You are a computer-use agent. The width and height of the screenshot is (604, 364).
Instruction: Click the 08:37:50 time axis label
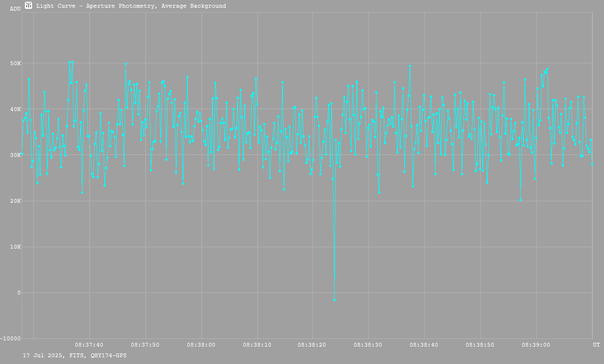click(x=145, y=345)
